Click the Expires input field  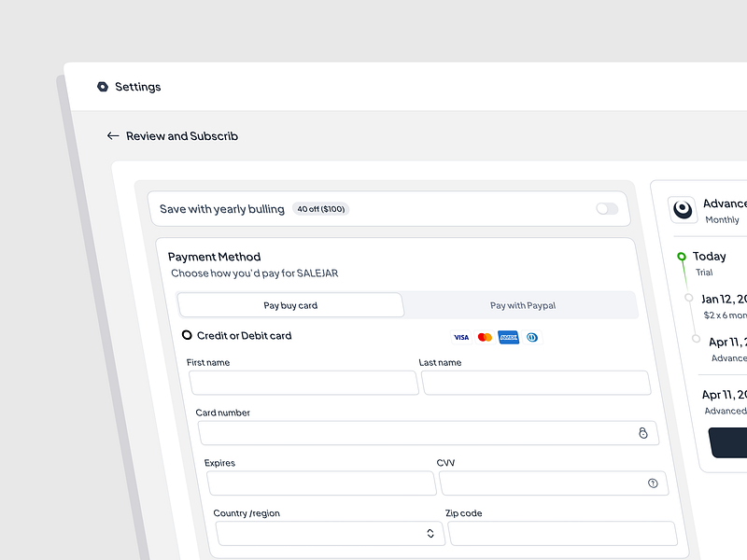[x=321, y=483]
